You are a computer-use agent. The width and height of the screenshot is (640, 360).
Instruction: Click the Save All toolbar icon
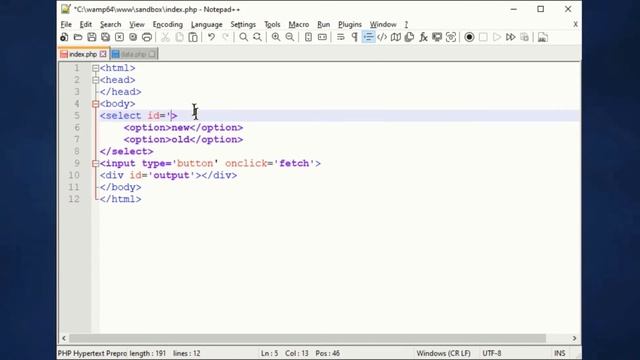pos(106,37)
